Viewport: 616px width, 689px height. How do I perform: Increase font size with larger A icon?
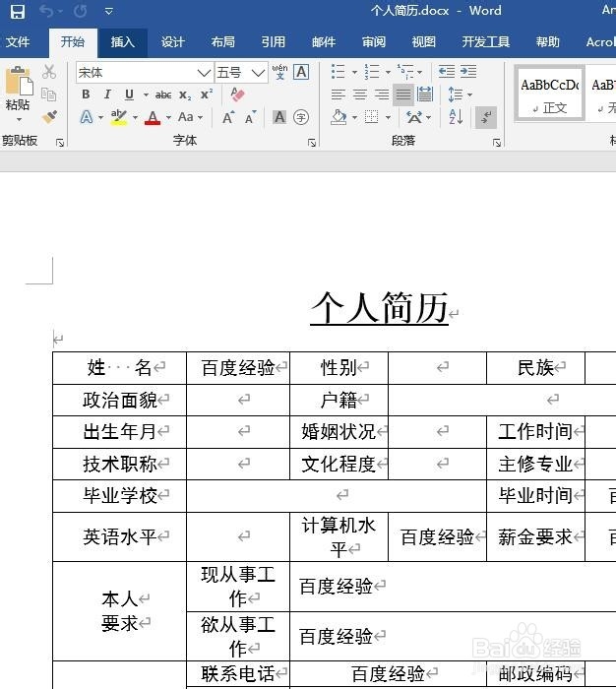[228, 117]
